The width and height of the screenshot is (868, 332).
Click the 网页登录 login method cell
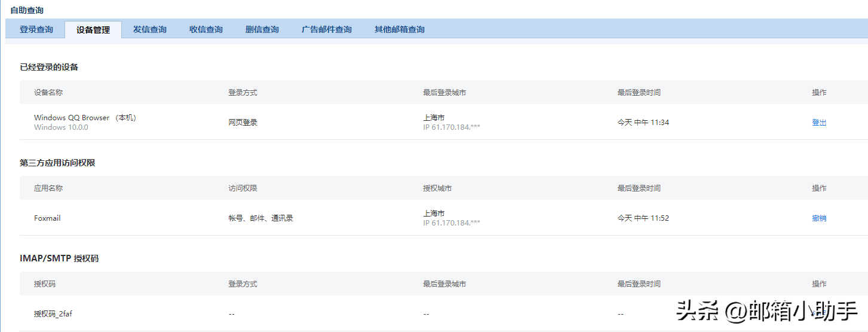(243, 123)
